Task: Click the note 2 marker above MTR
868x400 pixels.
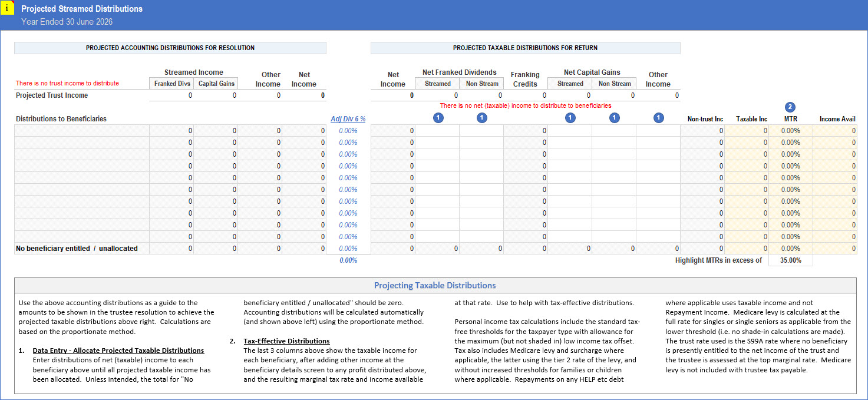Action: [x=790, y=107]
